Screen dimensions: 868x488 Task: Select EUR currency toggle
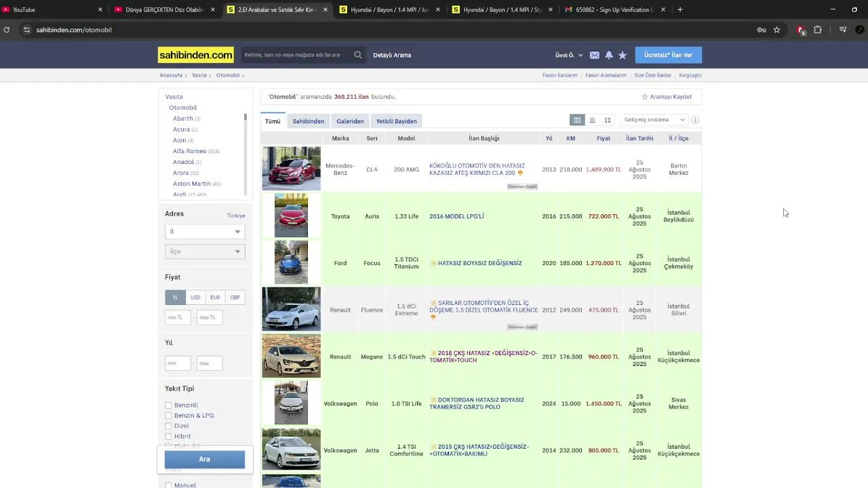point(215,298)
